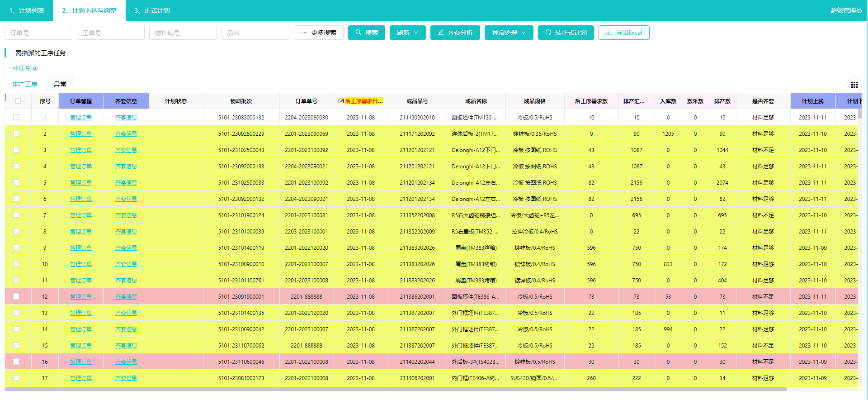Image resolution: width=868 pixels, height=400 pixels.
Task: Mark the row 14 checkbox
Action: coord(16,329)
